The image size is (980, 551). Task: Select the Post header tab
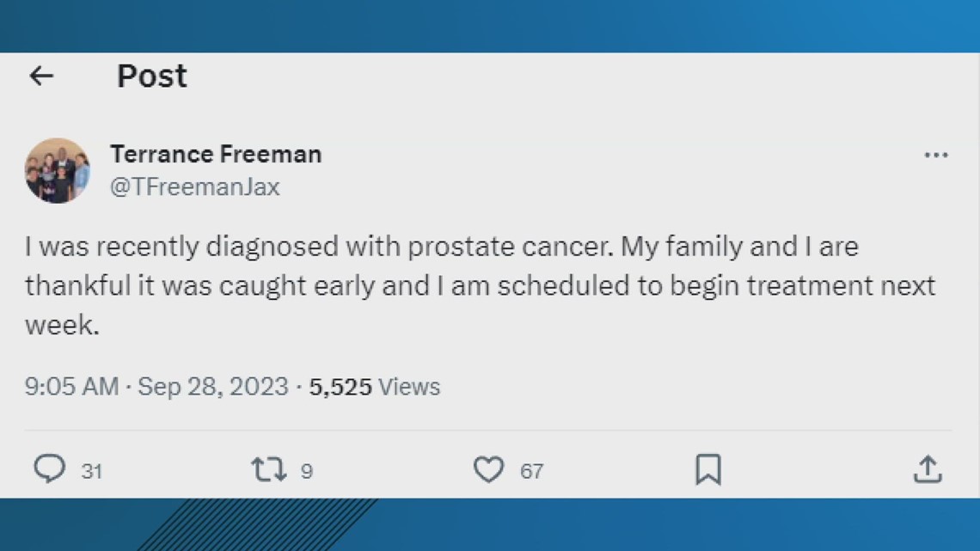[x=151, y=76]
